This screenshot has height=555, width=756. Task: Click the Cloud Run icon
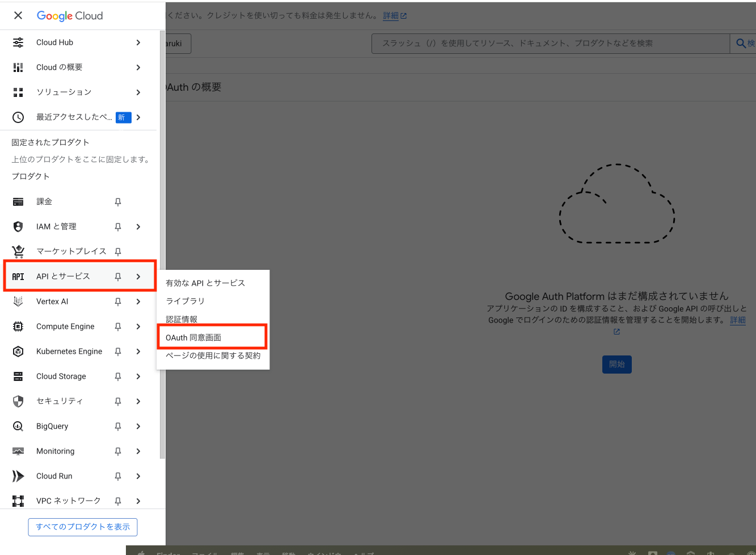(18, 476)
